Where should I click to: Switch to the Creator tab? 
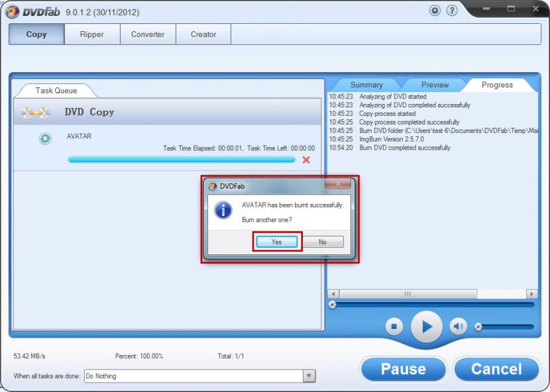coord(203,34)
